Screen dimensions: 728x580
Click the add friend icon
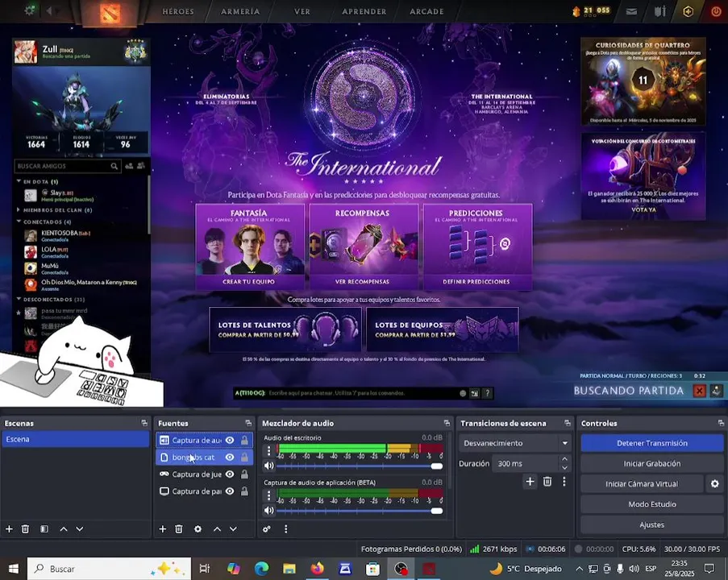(130, 166)
